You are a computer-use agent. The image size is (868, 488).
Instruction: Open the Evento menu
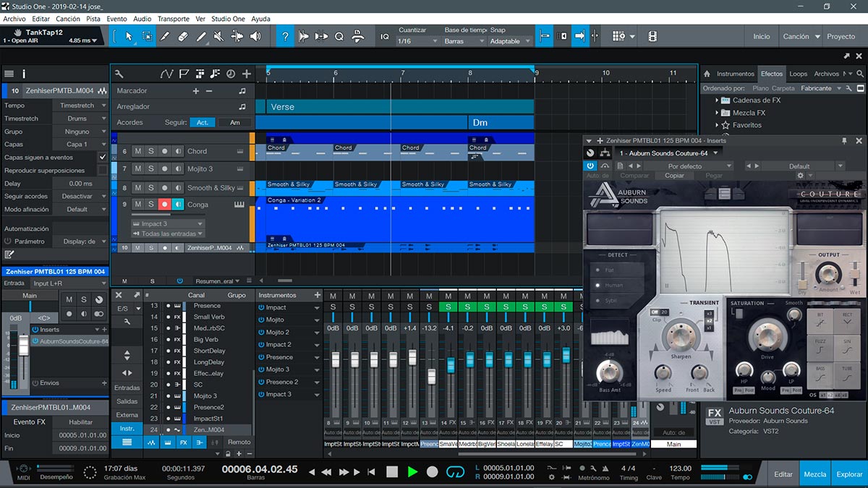pos(116,19)
